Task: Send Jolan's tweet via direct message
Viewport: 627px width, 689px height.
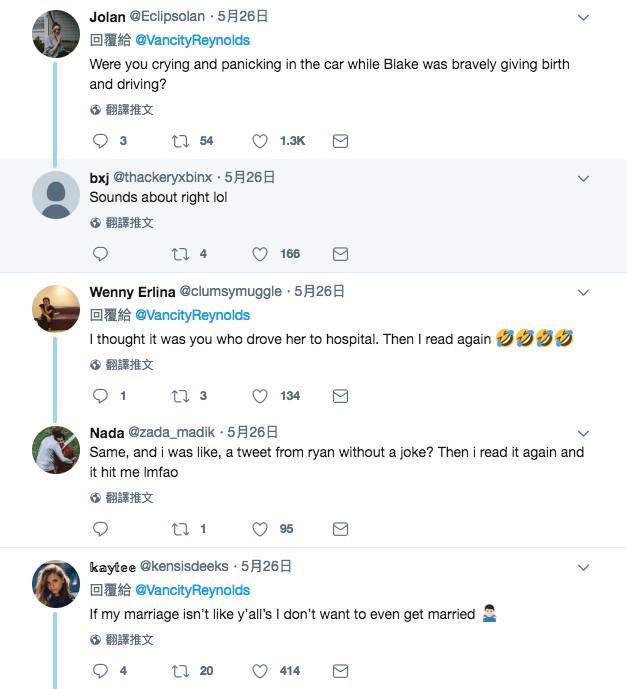Action: 340,141
